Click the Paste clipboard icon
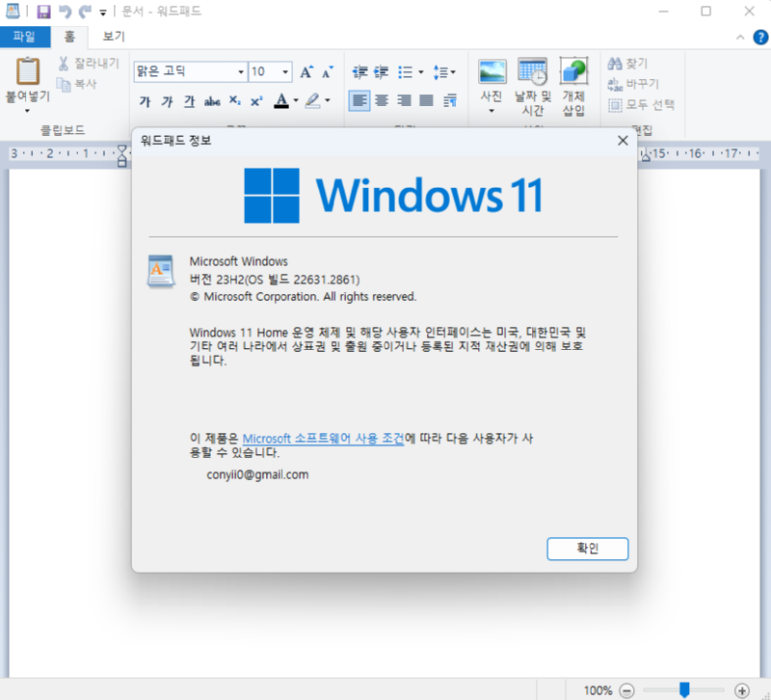This screenshot has height=700, width=771. pos(28,71)
